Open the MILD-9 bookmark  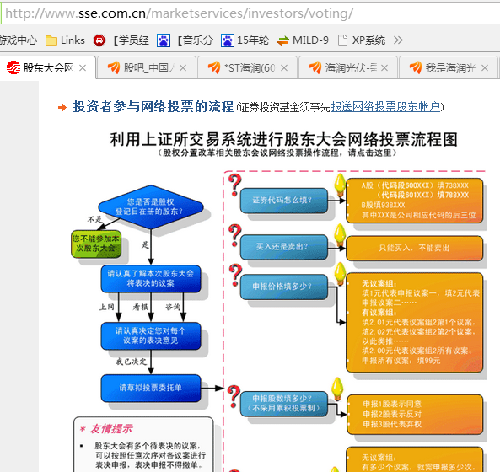pyautogui.click(x=310, y=40)
